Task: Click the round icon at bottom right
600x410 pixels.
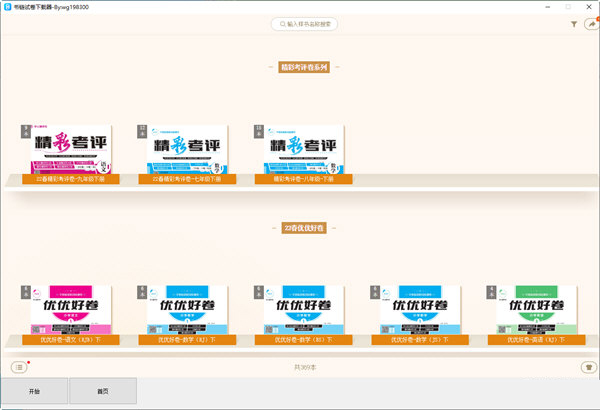Action: tap(588, 367)
